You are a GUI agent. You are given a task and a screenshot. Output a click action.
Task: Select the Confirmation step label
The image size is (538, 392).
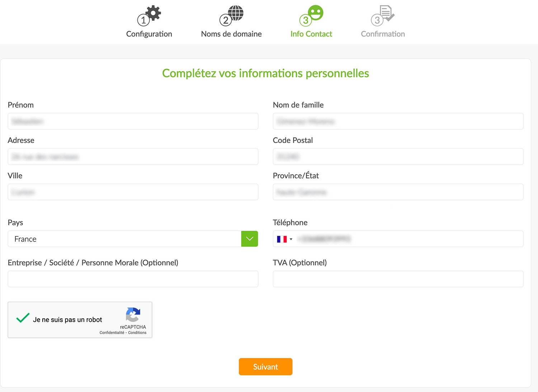(x=383, y=34)
